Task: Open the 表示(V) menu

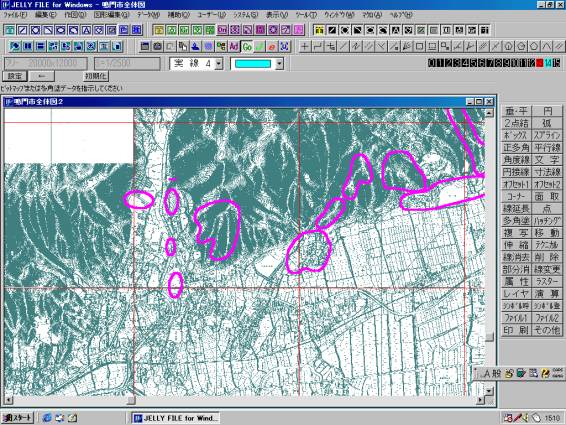Action: (277, 15)
